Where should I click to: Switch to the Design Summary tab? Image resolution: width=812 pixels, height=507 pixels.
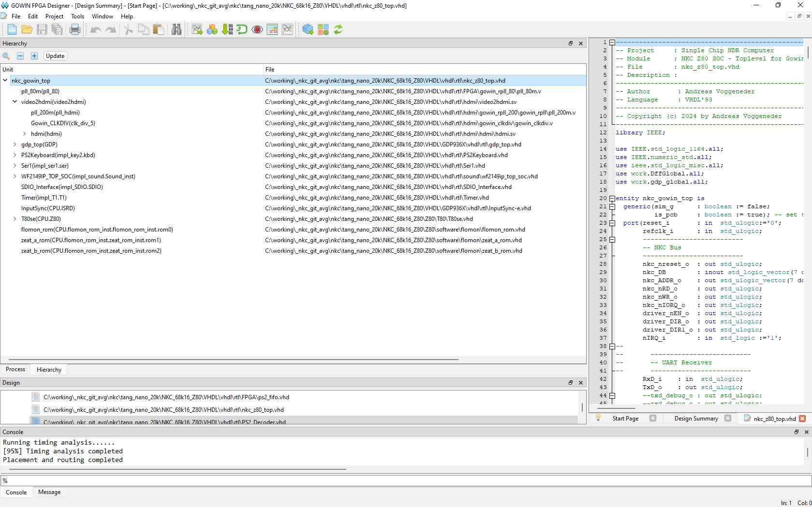click(696, 419)
